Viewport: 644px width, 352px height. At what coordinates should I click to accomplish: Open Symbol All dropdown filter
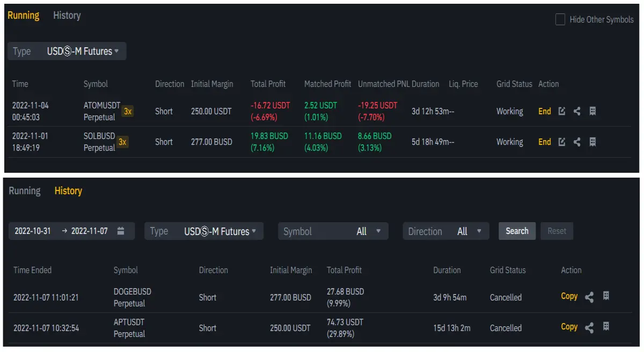(333, 231)
